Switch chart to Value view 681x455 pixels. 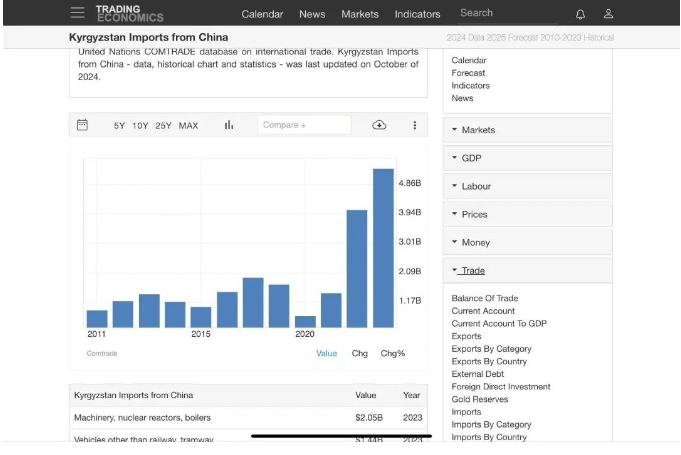[327, 353]
